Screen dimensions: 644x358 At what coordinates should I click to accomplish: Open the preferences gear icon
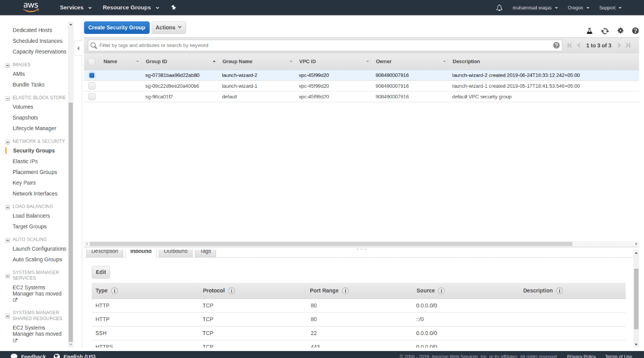620,30
